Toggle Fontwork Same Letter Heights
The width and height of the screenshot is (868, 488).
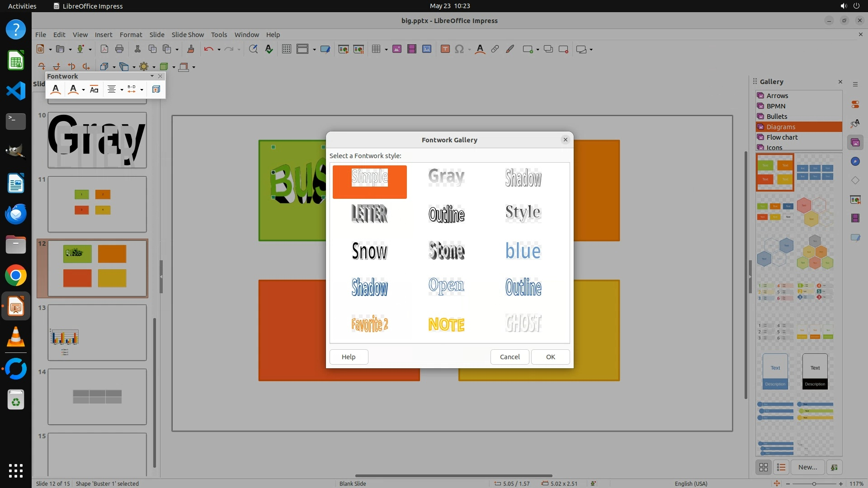(x=94, y=89)
